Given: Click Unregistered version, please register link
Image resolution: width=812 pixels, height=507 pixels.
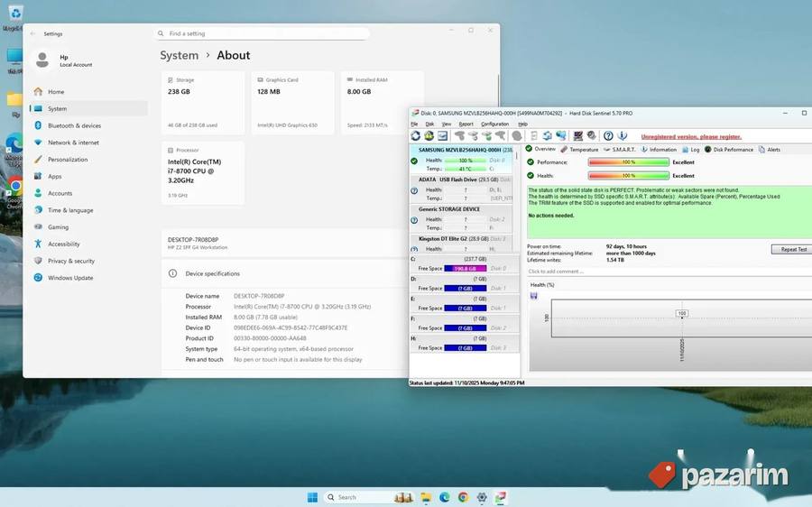Looking at the screenshot, I should (691, 137).
